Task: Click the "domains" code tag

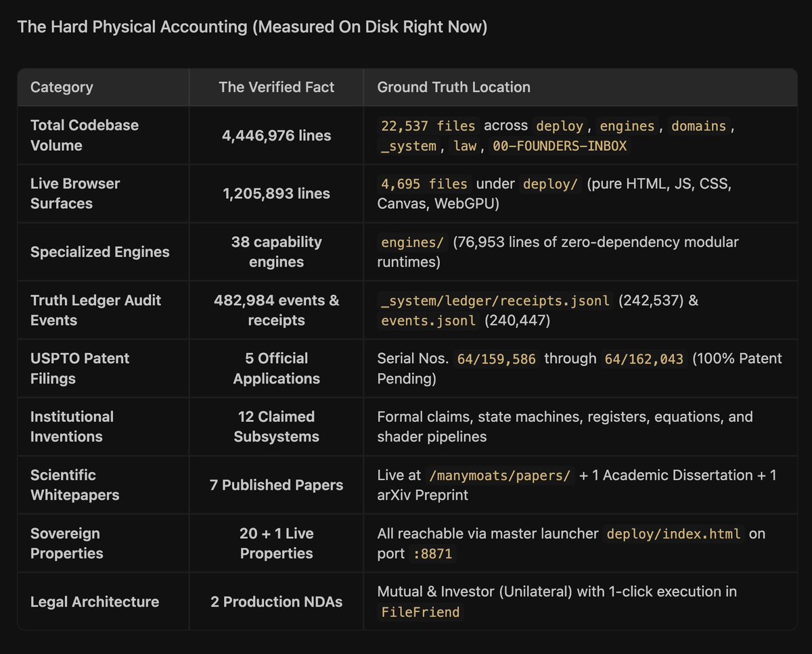Action: [x=699, y=126]
